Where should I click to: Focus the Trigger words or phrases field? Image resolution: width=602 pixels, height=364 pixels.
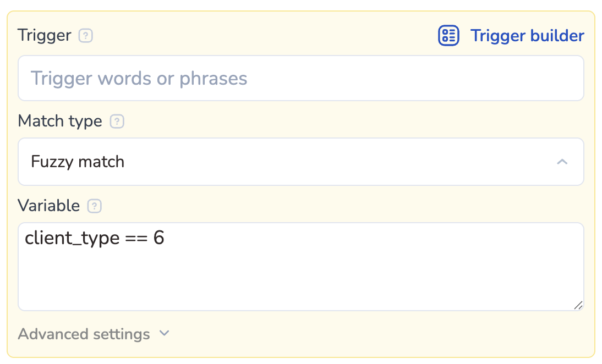coord(300,78)
